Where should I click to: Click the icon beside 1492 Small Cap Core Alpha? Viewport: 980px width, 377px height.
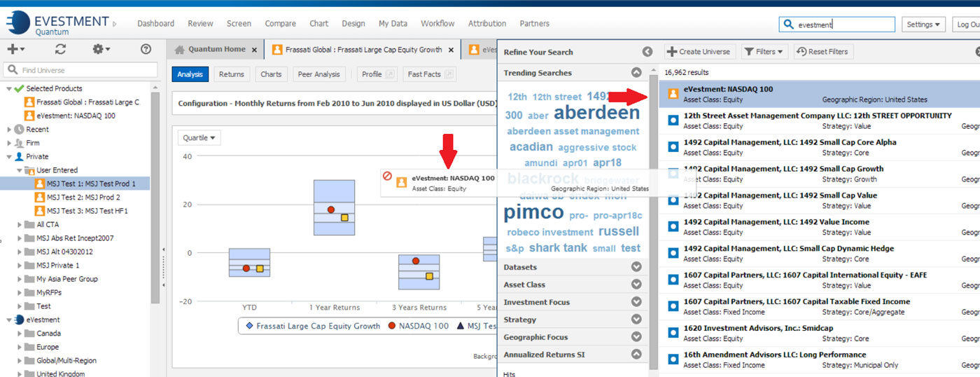click(x=673, y=147)
